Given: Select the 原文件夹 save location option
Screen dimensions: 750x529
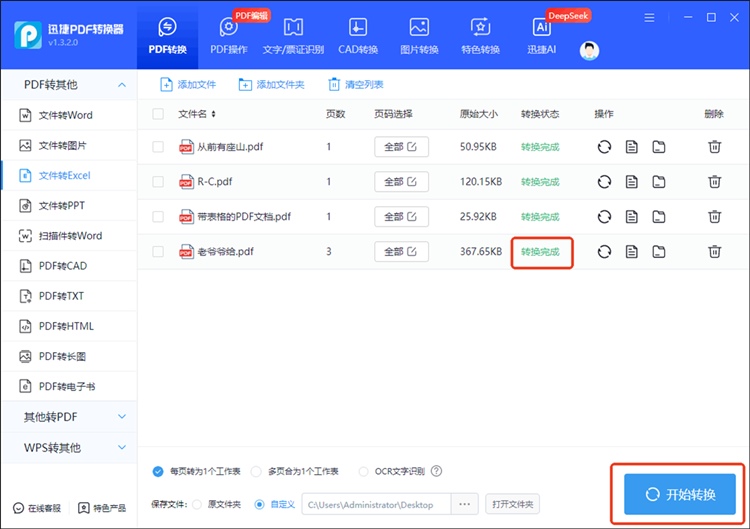Looking at the screenshot, I should (x=196, y=504).
